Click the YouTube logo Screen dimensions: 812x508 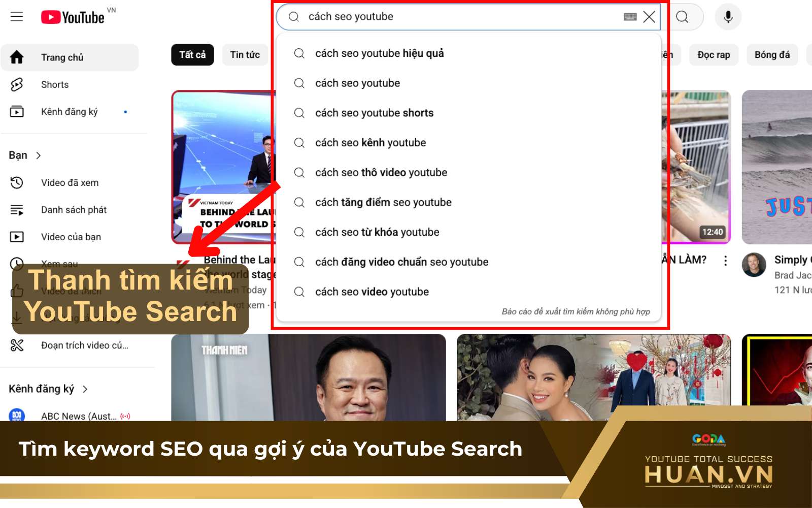(x=73, y=17)
